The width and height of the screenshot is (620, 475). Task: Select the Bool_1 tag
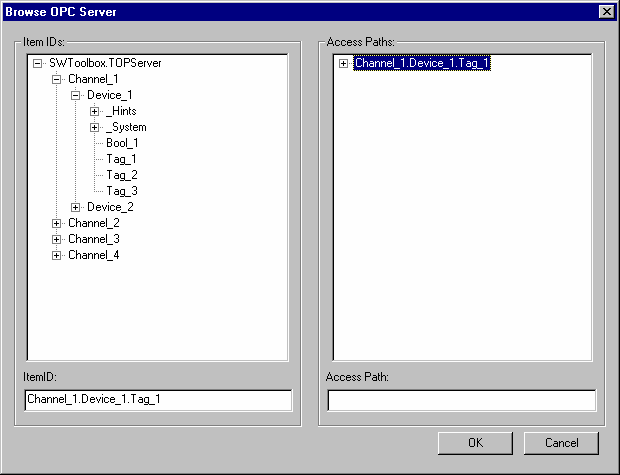pyautogui.click(x=122, y=143)
